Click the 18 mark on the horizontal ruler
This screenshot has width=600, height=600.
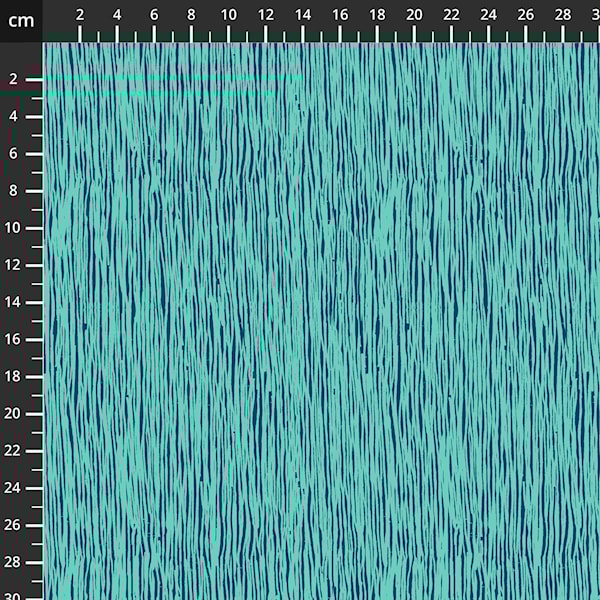377,15
